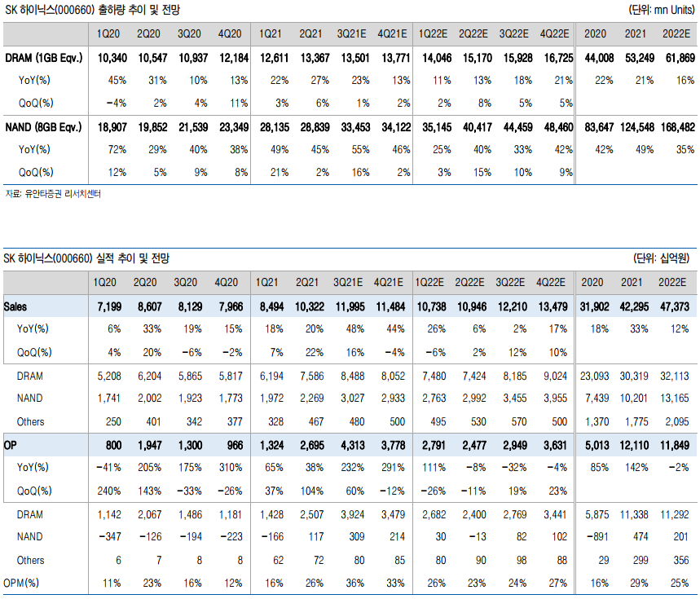This screenshot has height=599, width=700.
Task: Click Sales value 13,479
Action: click(x=553, y=306)
